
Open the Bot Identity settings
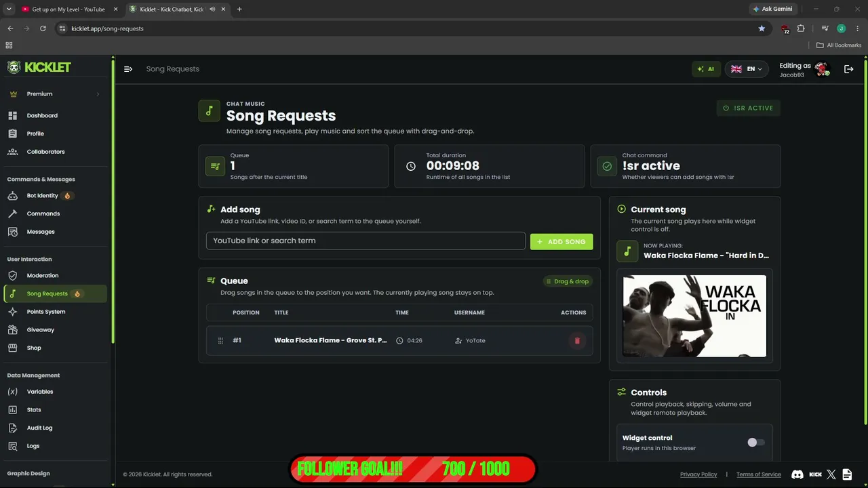(42, 196)
